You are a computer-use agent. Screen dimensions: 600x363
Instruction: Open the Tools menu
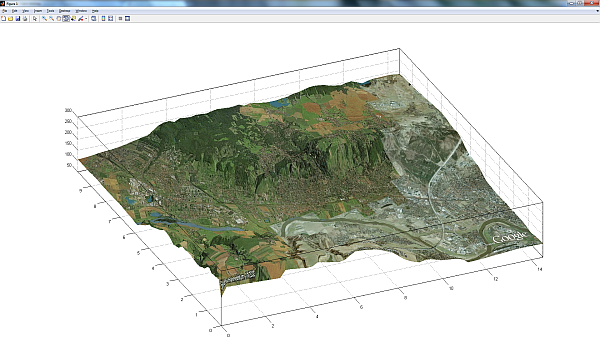51,11
